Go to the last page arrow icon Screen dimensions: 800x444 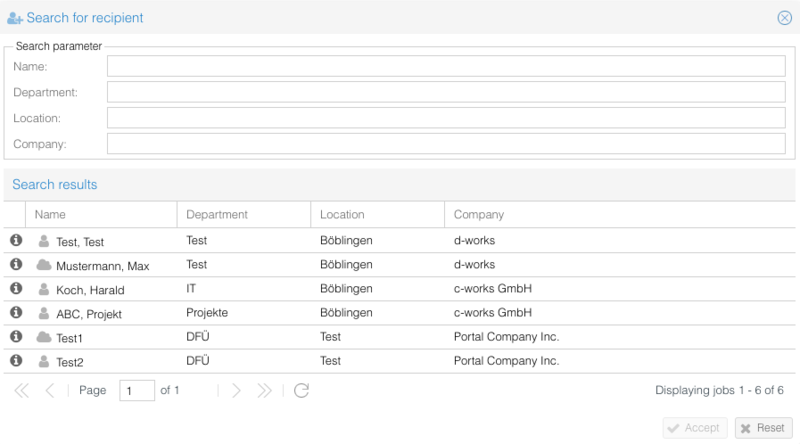pyautogui.click(x=264, y=391)
